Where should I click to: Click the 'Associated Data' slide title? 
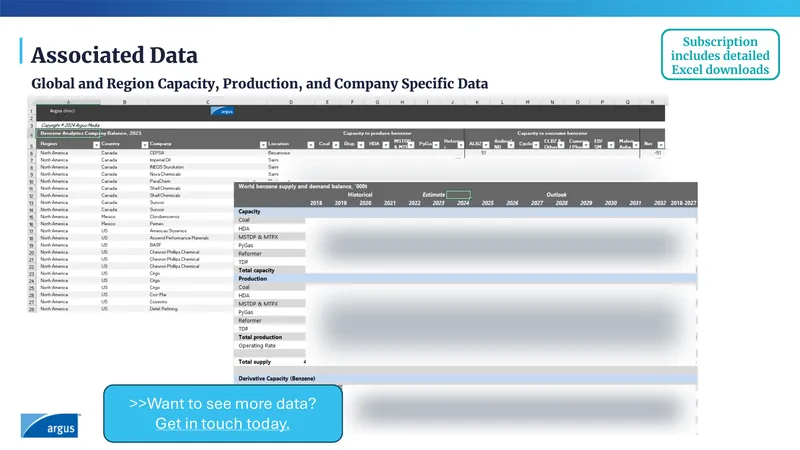[x=114, y=55]
